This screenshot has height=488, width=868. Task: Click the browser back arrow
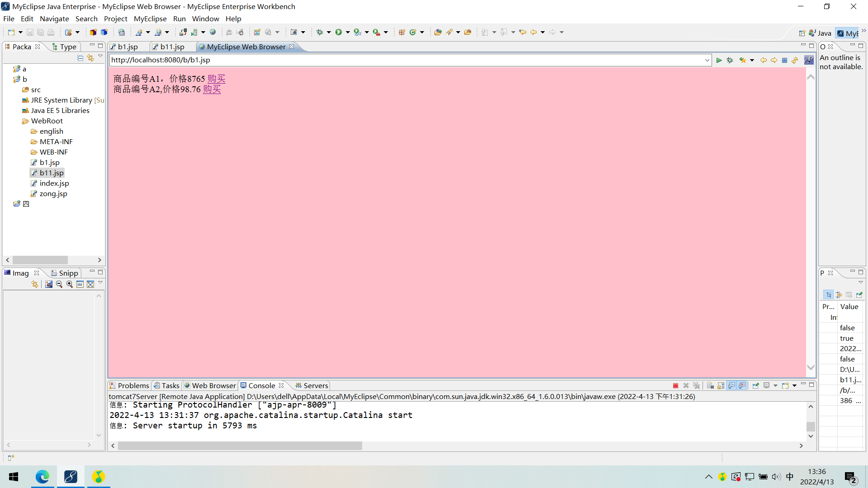tap(764, 60)
